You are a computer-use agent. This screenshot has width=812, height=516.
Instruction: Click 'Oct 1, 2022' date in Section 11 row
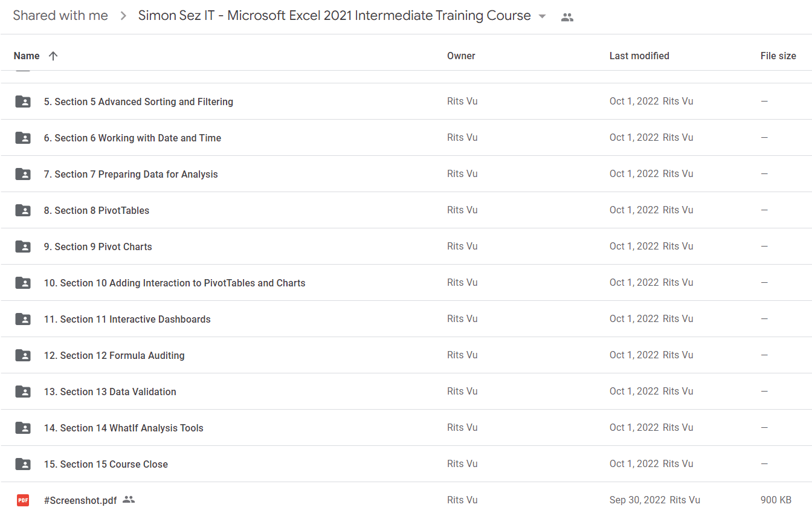pos(634,319)
